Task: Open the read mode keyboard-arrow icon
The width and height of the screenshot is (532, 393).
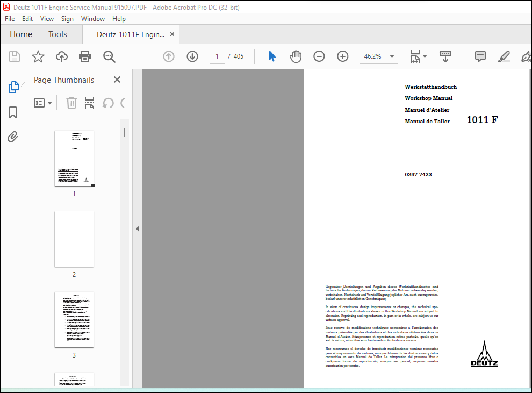Action: click(x=445, y=56)
